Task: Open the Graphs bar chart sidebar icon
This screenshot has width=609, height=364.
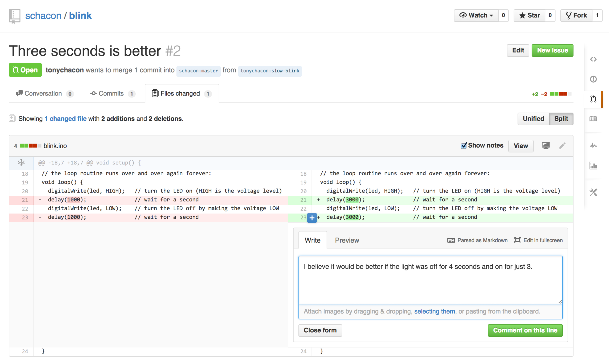Action: coord(593,166)
